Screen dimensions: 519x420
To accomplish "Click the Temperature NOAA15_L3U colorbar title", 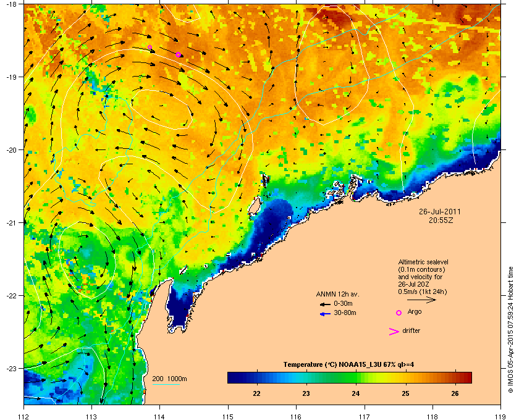I will point(348,364).
